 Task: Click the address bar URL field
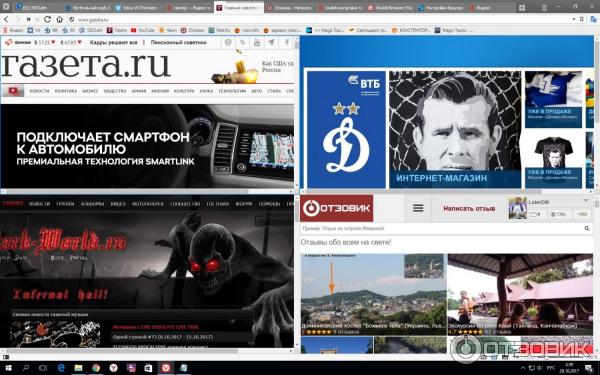321,19
